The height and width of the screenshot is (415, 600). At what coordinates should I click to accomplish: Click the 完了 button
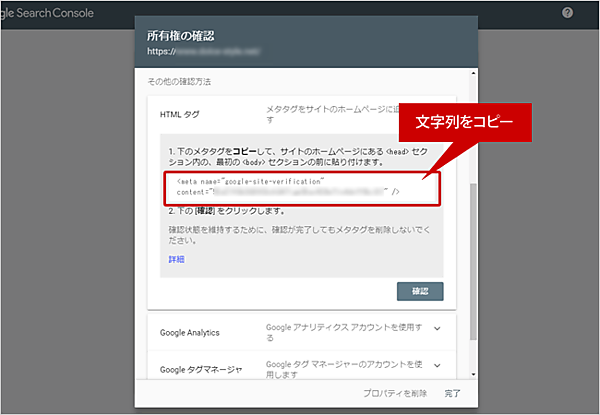[453, 394]
